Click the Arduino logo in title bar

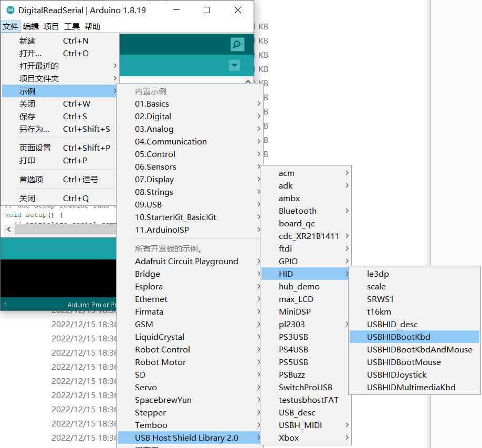click(11, 10)
